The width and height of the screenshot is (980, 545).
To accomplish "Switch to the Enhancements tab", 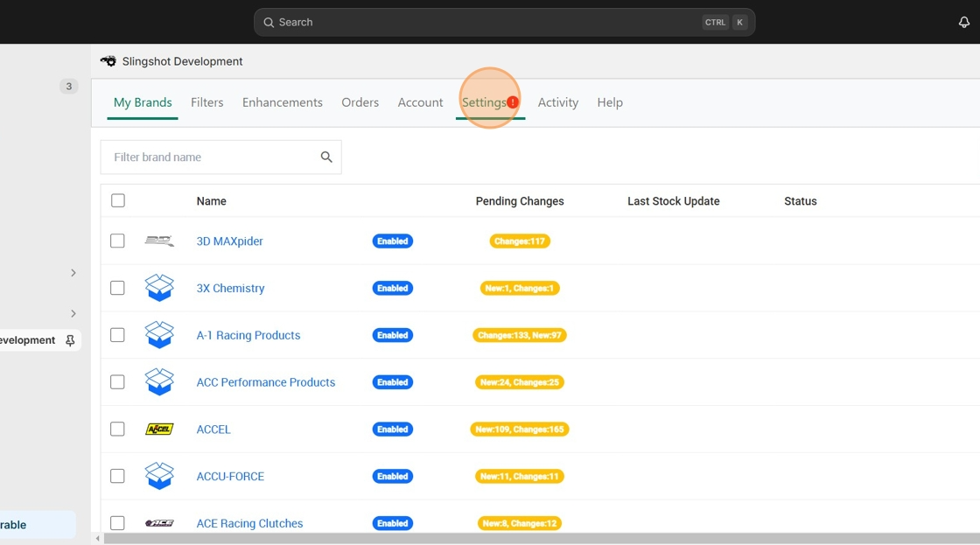I will coord(283,102).
